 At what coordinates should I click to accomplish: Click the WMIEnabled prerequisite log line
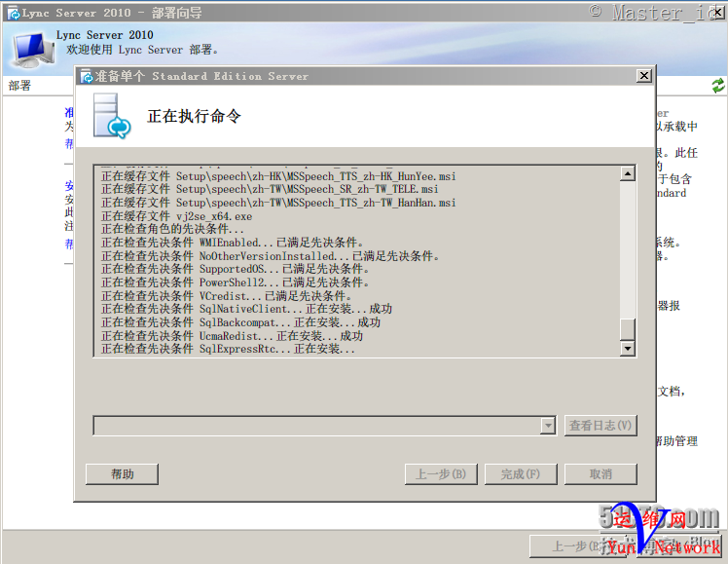pos(233,243)
